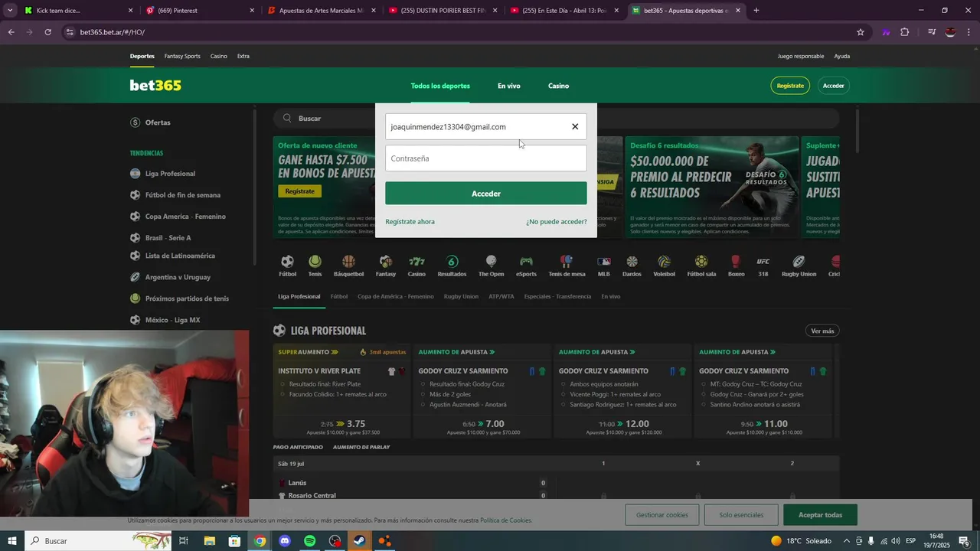Click Gestionar cookies button
This screenshot has width=980, height=551.
point(661,515)
